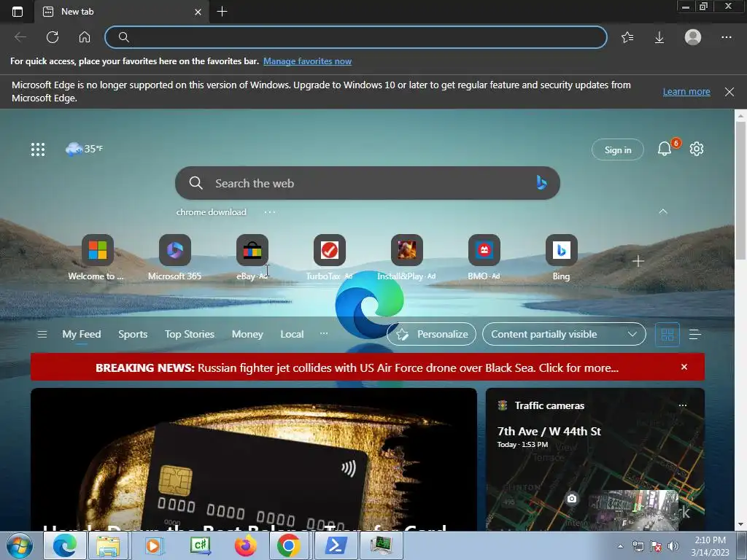747x560 pixels.
Task: Open the Downloads icon in toolbar
Action: (659, 37)
